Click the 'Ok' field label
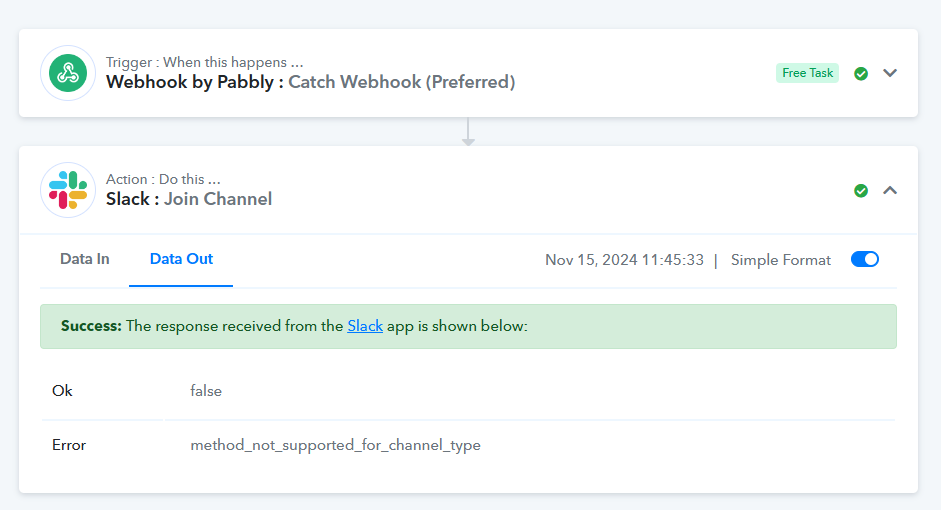This screenshot has width=941, height=510. [62, 391]
